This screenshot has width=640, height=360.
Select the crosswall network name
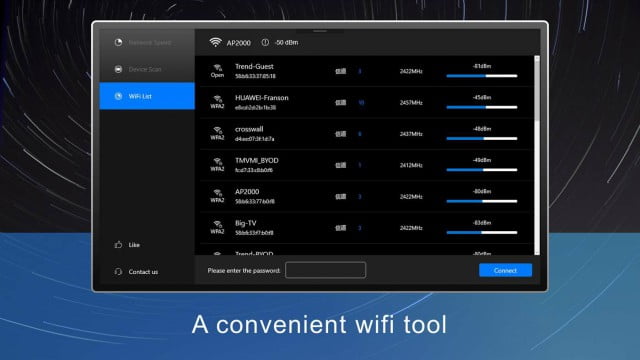point(249,129)
